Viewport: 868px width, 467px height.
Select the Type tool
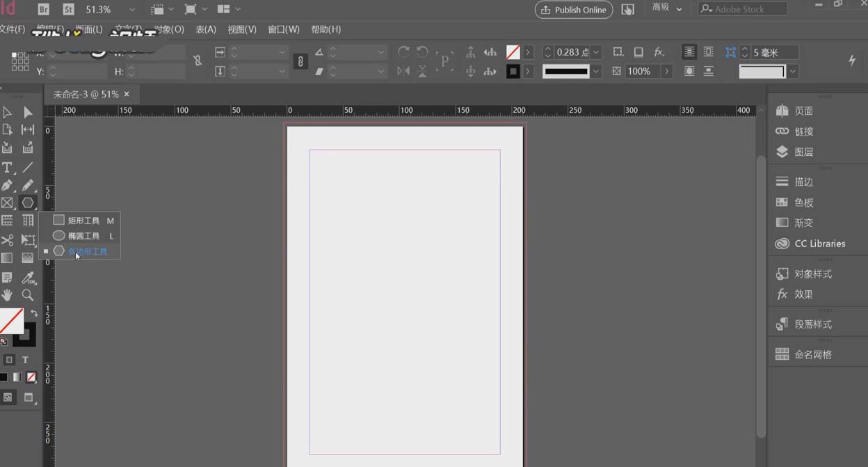(7, 168)
